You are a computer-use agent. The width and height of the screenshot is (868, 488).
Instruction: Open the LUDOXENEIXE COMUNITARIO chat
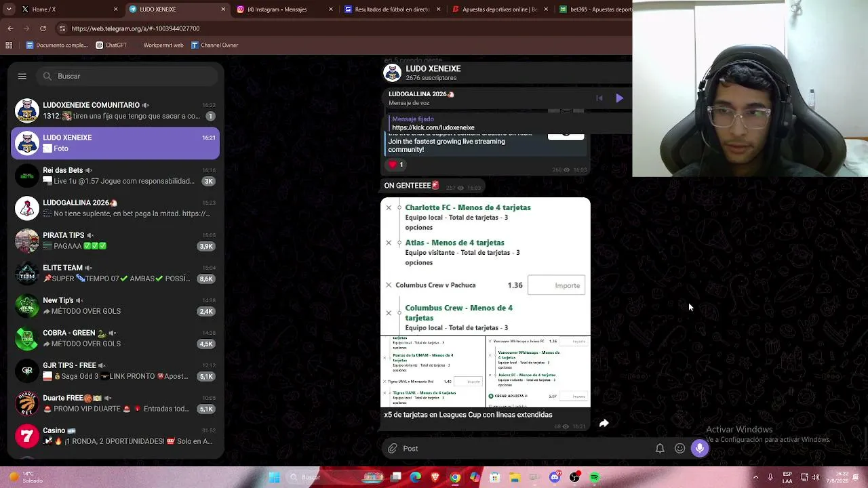click(x=115, y=110)
